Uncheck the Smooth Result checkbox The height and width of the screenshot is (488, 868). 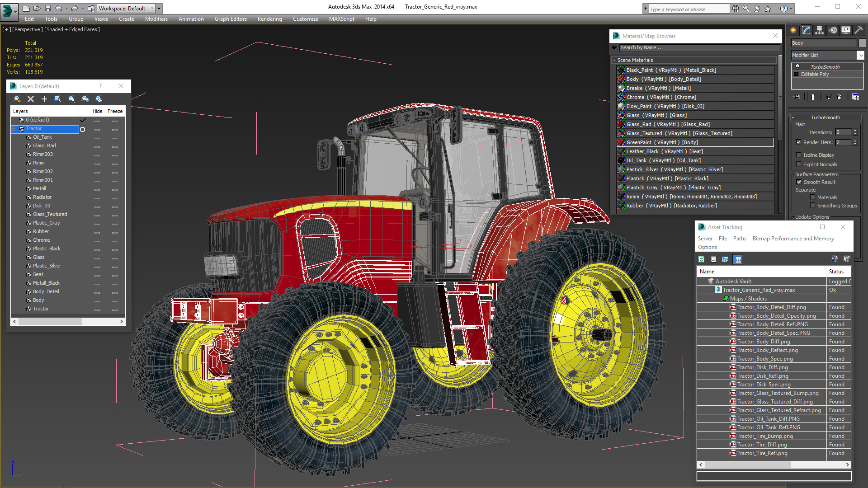point(799,182)
